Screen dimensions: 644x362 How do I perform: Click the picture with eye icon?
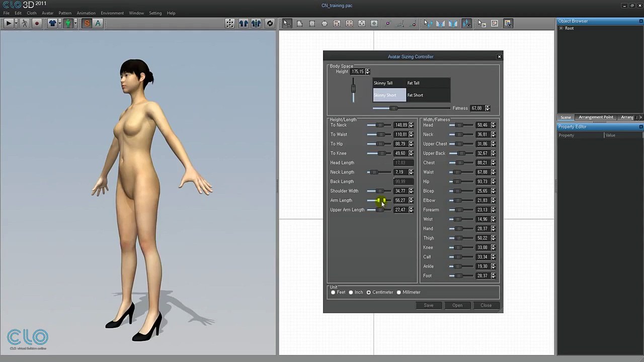pos(509,23)
